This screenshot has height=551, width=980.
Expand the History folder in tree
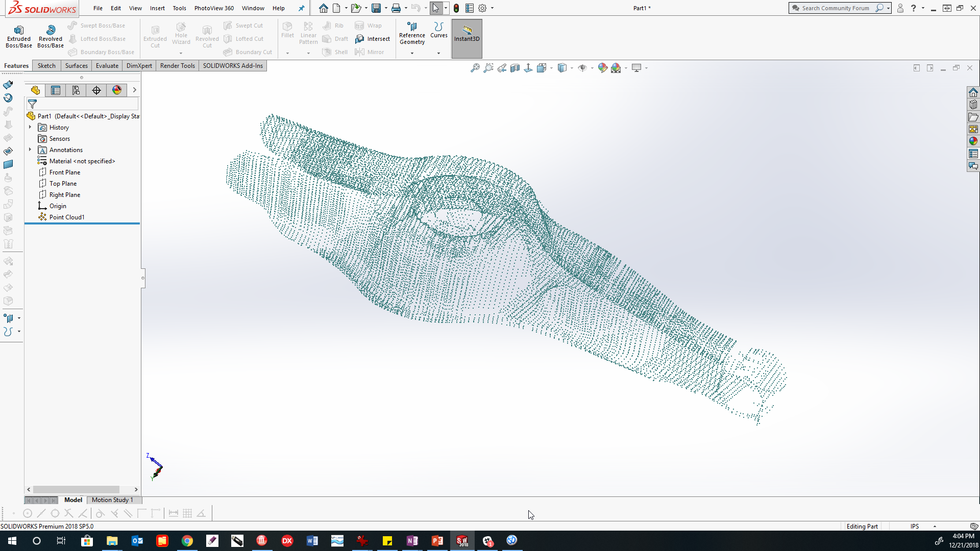click(30, 128)
